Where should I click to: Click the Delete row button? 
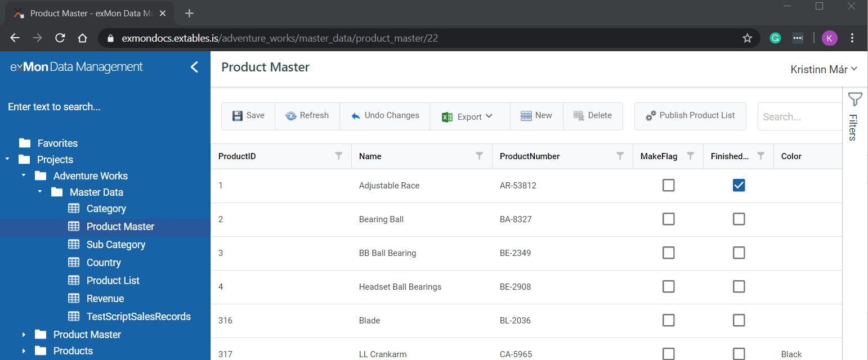coord(593,116)
